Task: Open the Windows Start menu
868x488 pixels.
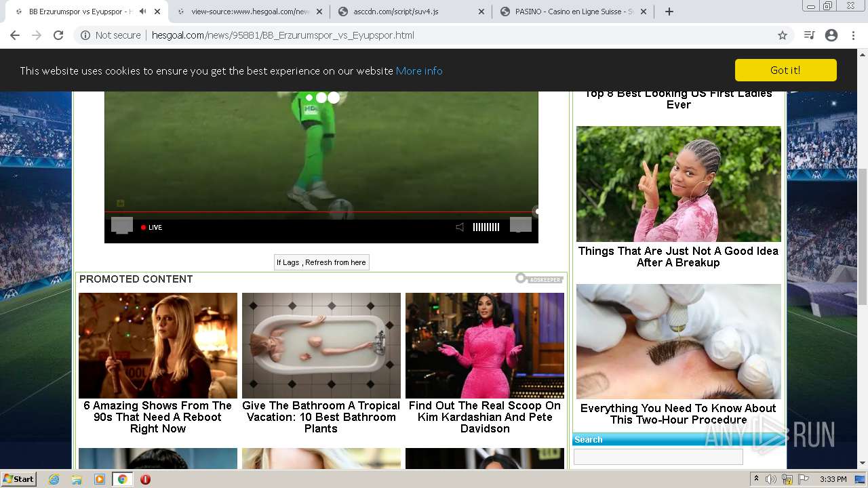Action: click(19, 479)
